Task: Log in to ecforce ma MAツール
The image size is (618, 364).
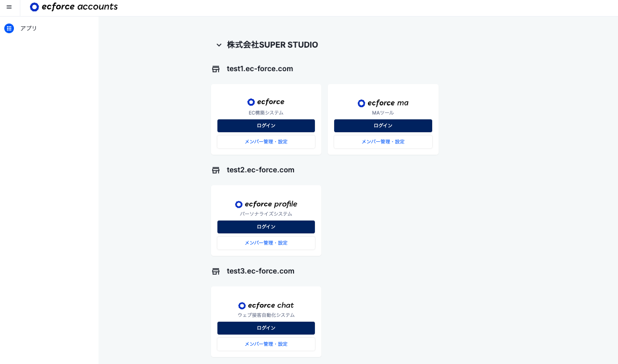Action: (x=383, y=125)
